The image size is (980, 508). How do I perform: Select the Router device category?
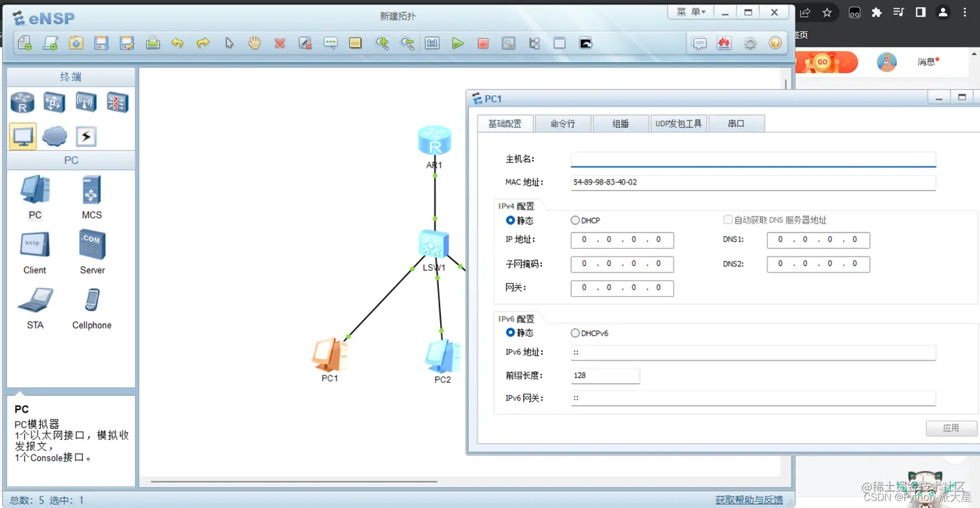pyautogui.click(x=23, y=102)
